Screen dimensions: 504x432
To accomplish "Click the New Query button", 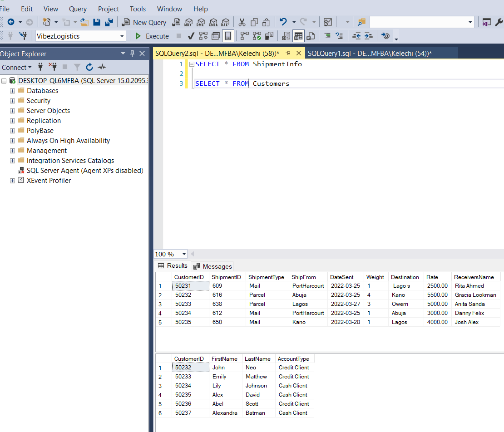I will (143, 22).
